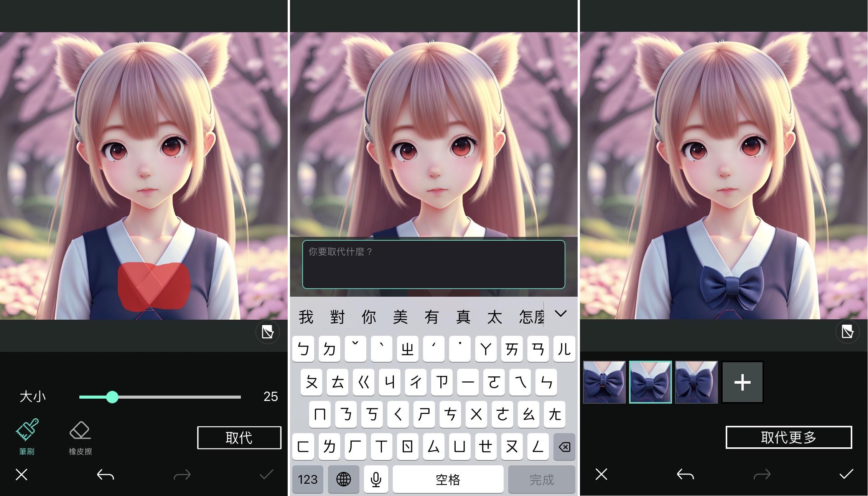Cancel editing with X in left panel
Image resolution: width=868 pixels, height=496 pixels.
[x=21, y=475]
